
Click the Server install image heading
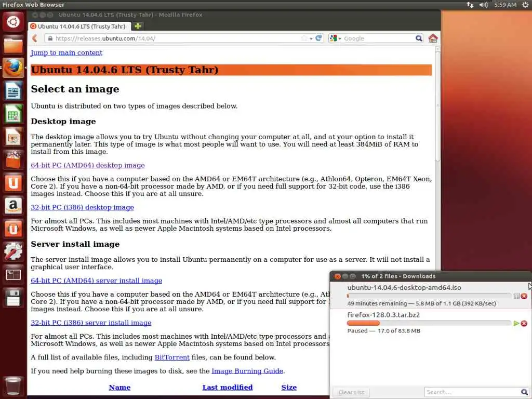click(x=75, y=244)
